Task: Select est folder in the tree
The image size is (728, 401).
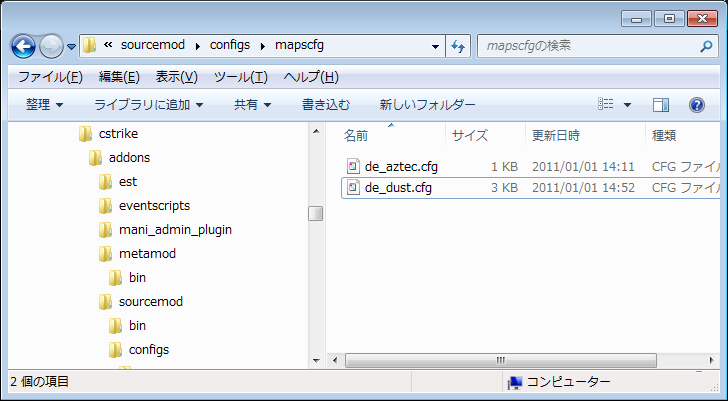Action: 128,181
